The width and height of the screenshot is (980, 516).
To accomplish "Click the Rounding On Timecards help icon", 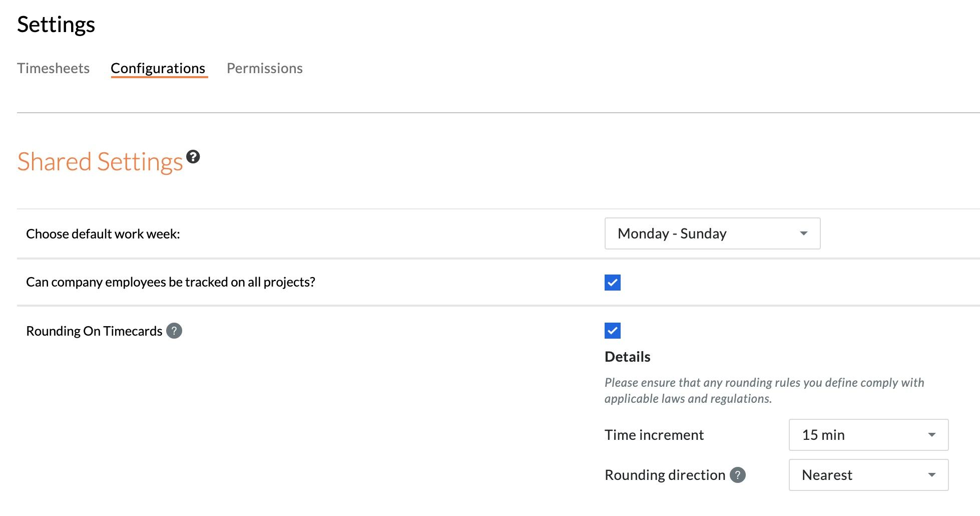I will [174, 331].
